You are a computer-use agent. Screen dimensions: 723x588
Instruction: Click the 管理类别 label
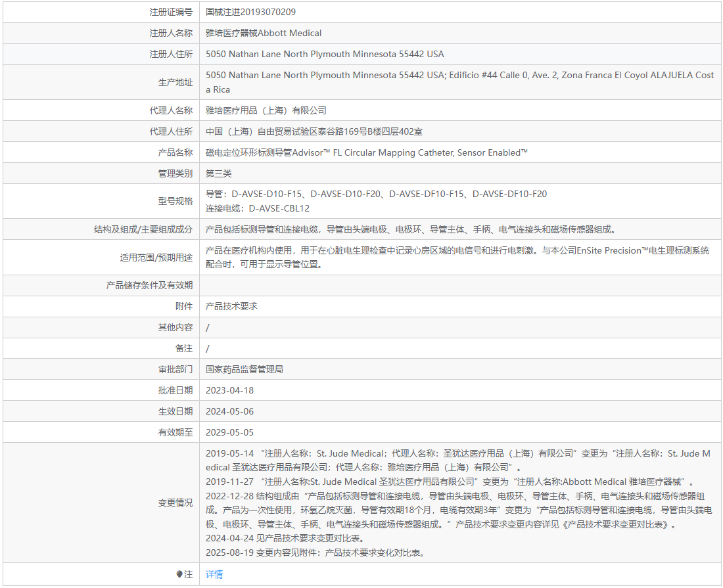click(175, 173)
